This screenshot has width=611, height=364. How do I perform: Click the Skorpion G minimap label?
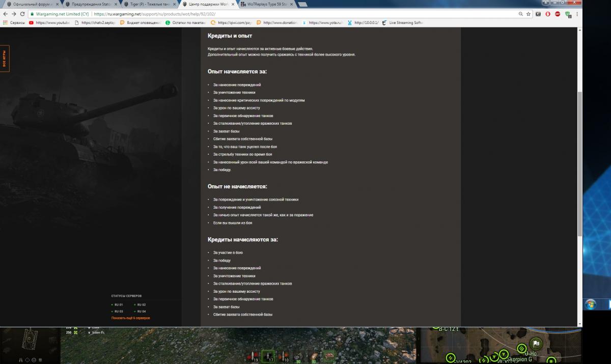tap(520, 359)
